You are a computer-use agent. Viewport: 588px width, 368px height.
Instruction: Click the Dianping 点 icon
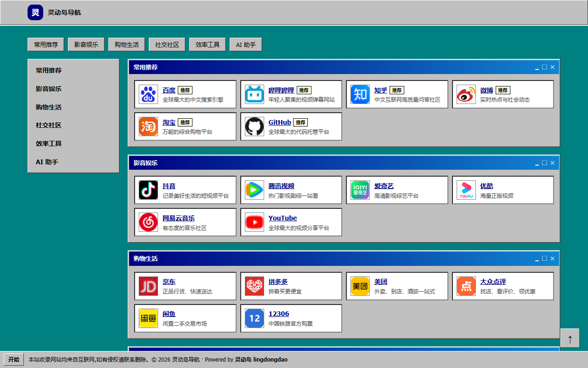466,286
